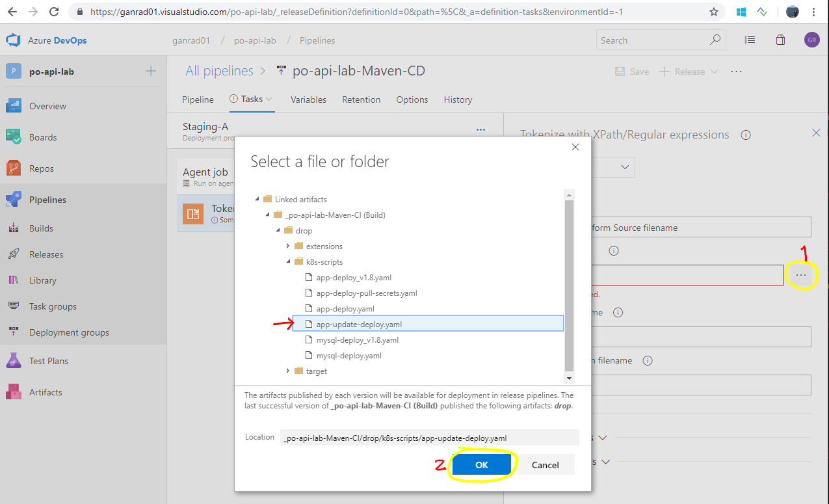Open the ganrad01 breadcrumb link
Viewport: 829px width, 504px height.
pos(191,40)
